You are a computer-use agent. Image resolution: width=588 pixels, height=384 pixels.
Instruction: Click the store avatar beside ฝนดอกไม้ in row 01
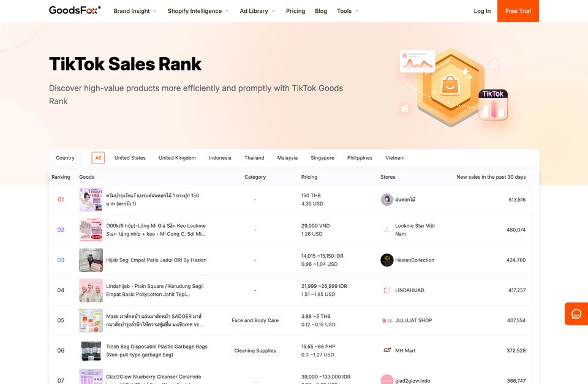387,200
